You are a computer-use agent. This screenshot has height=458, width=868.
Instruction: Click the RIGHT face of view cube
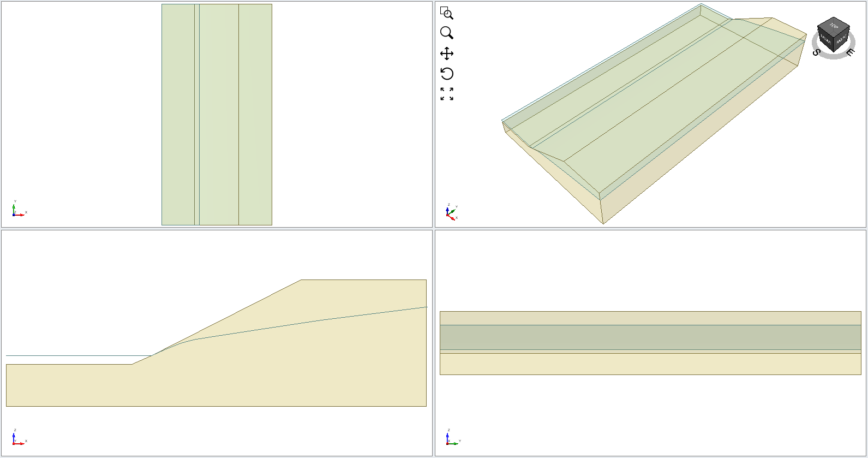(841, 40)
